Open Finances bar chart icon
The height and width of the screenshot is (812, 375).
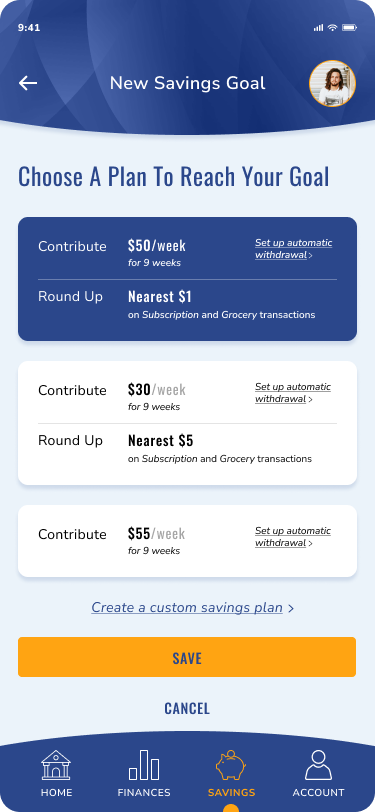(144, 765)
